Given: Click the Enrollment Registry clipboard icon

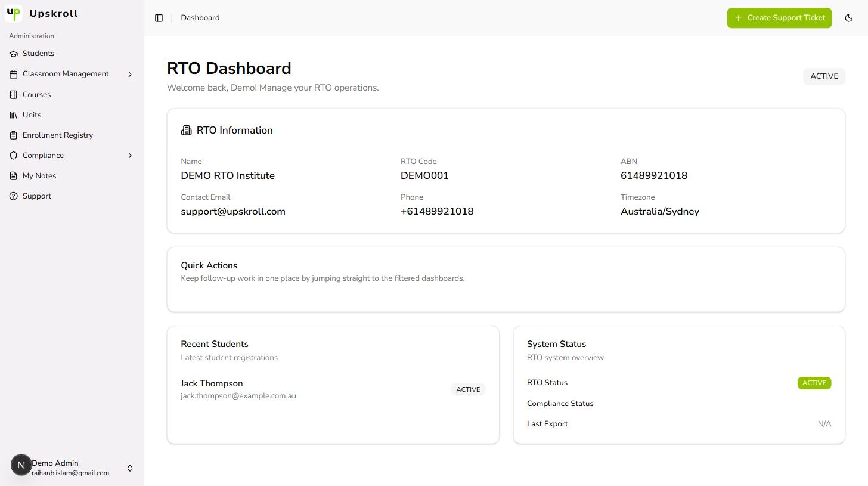Looking at the screenshot, I should pyautogui.click(x=14, y=135).
